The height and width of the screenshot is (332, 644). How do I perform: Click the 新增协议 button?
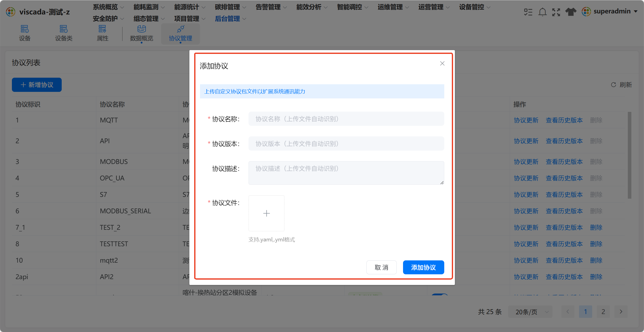pos(37,85)
